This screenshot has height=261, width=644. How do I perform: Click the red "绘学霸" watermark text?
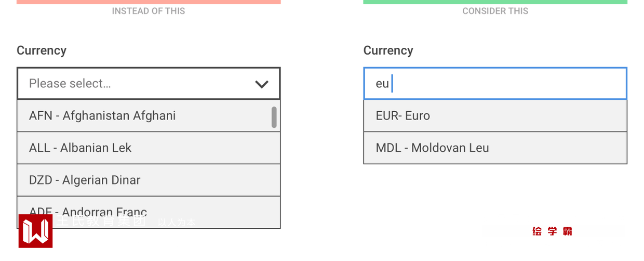552,231
